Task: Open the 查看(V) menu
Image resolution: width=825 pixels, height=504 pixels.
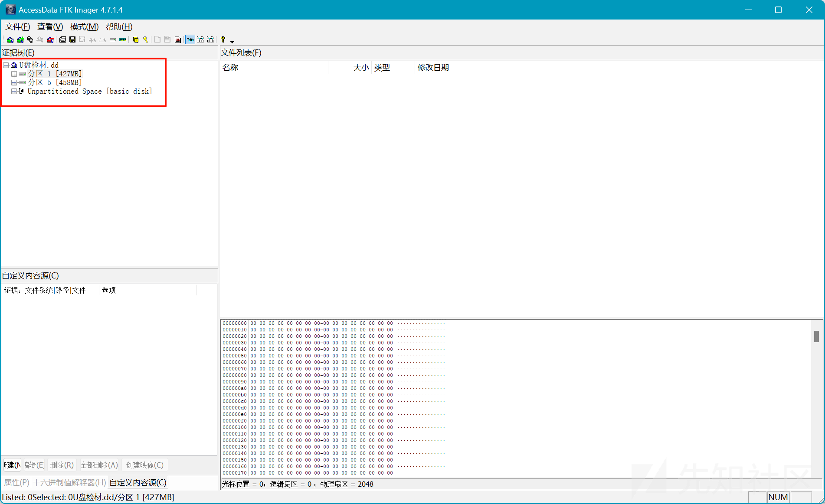Action: (50, 27)
